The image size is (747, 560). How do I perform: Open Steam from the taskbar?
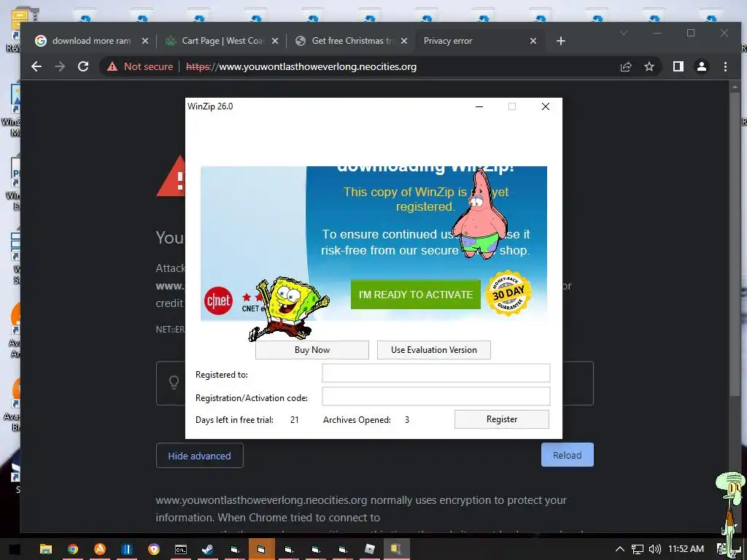208,549
